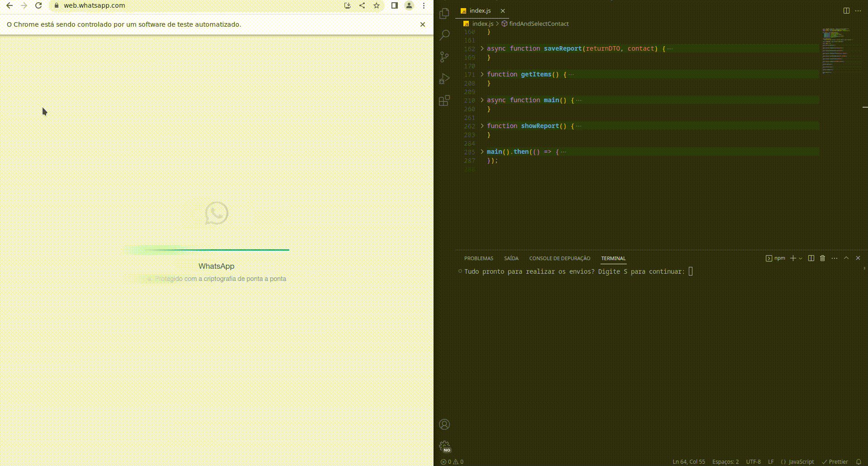Split the terminal

(x=811, y=258)
